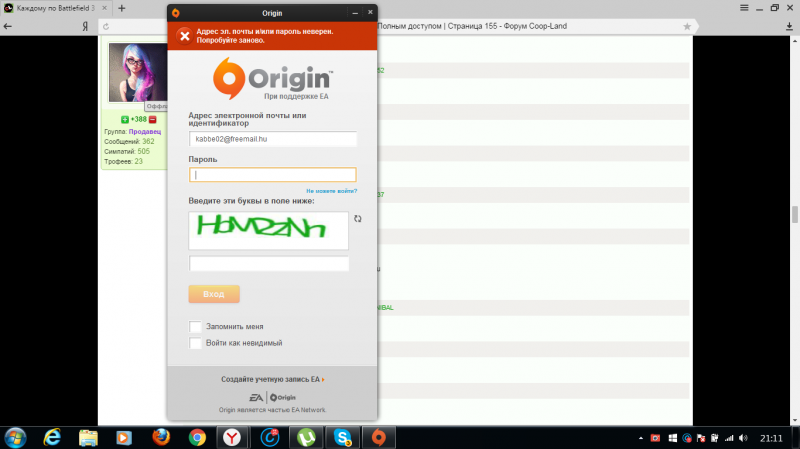Check the 'Войти как невидимый' checkbox
Image resolution: width=800 pixels, height=449 pixels.
[195, 343]
